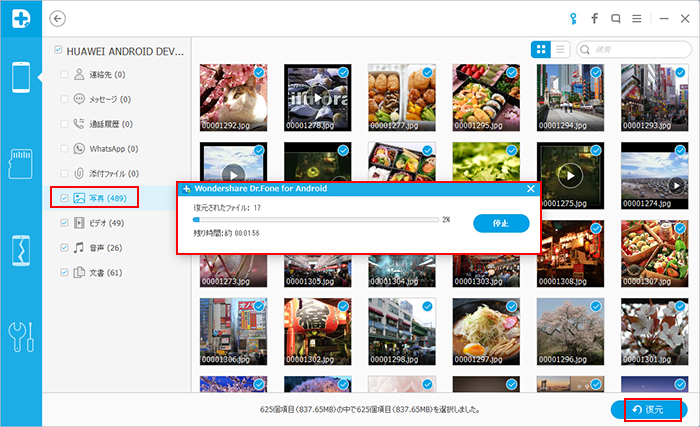Switch to list view
This screenshot has height=427, width=700.
coord(560,48)
